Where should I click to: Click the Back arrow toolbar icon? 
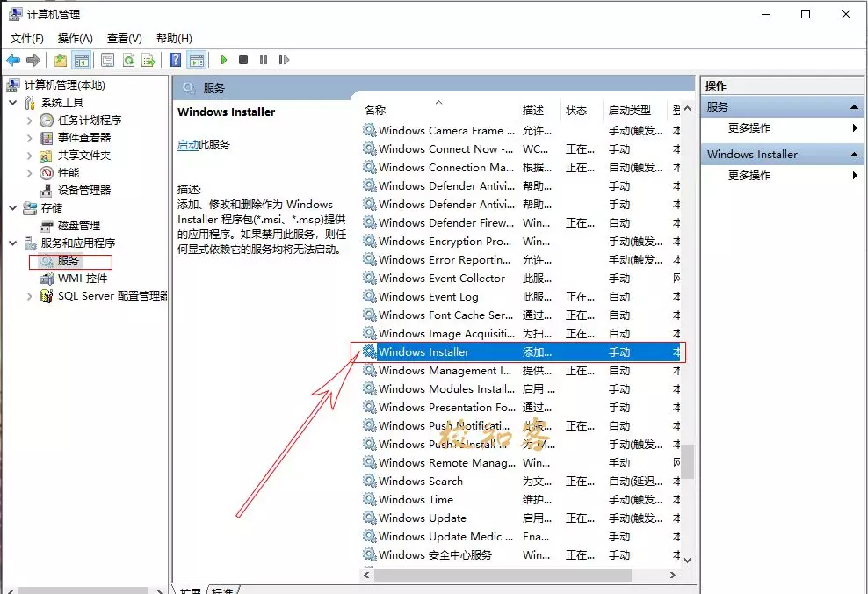13,60
